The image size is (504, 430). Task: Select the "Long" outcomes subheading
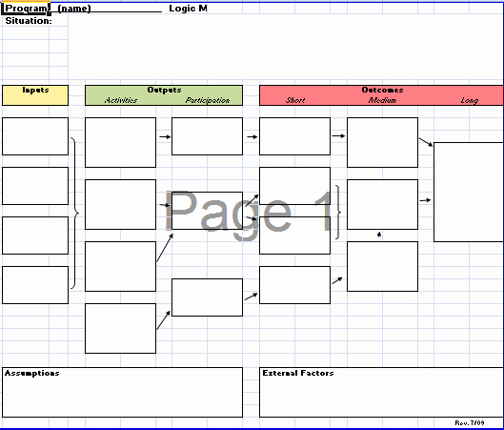pos(470,100)
